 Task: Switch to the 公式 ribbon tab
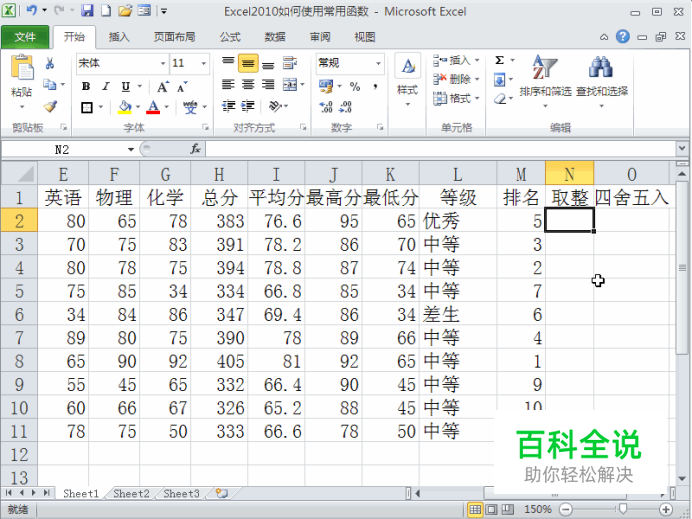(230, 37)
